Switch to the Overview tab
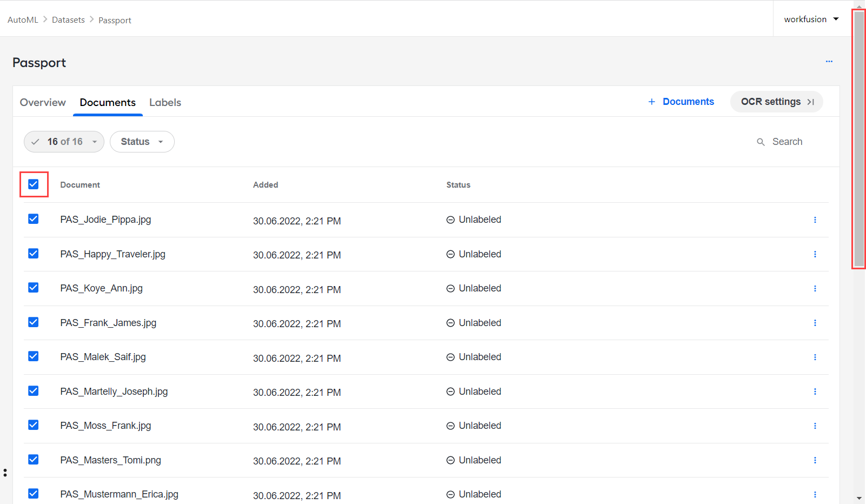866x504 pixels. click(x=43, y=102)
